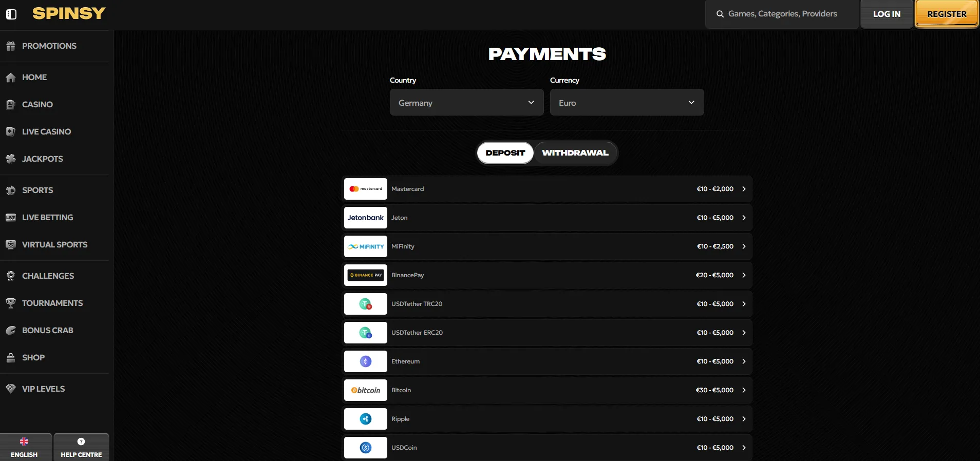This screenshot has height=461, width=980.
Task: Click the Log In button
Action: pos(887,14)
